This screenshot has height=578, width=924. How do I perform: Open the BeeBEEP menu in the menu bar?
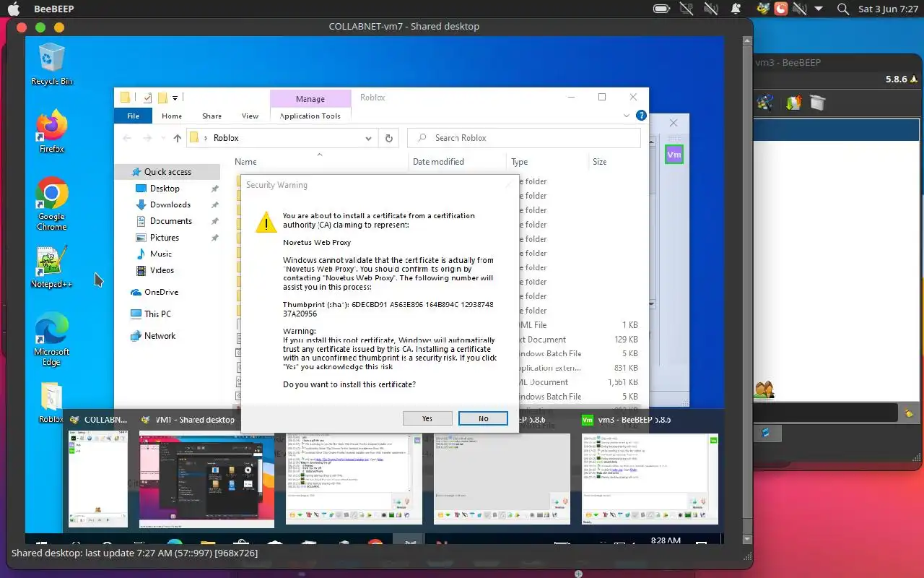click(54, 9)
